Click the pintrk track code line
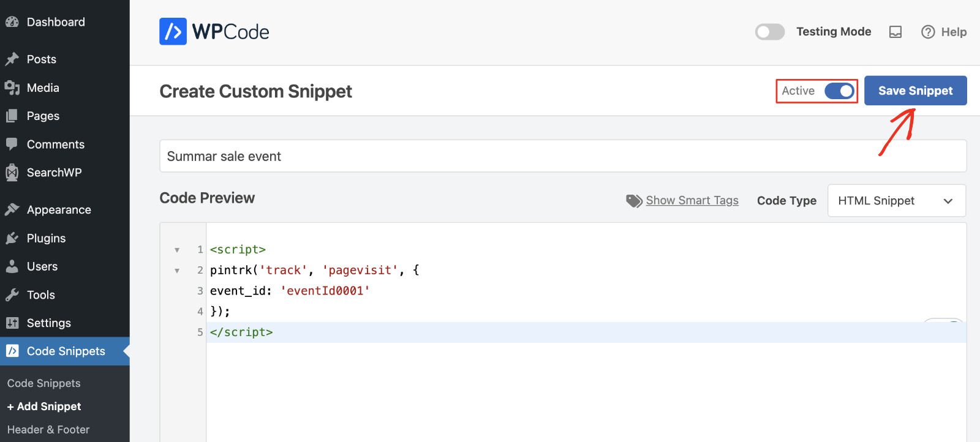Screen dimensions: 980x442 click(315, 270)
